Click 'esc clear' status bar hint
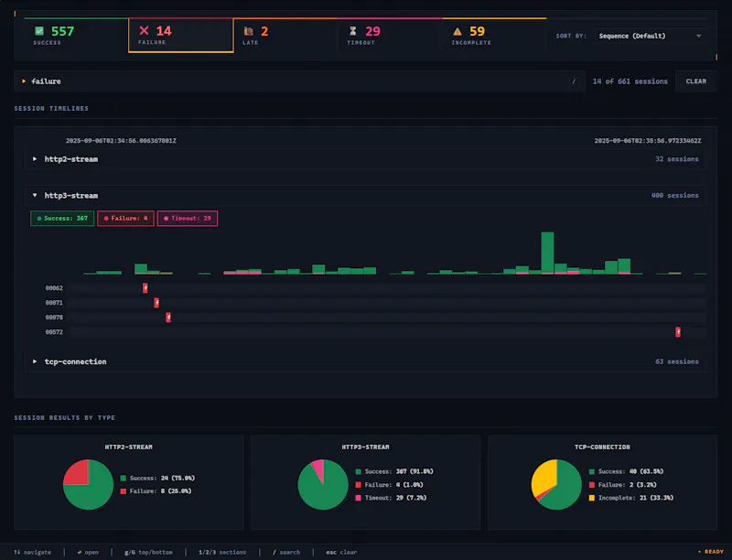This screenshot has width=732, height=560. (x=341, y=553)
